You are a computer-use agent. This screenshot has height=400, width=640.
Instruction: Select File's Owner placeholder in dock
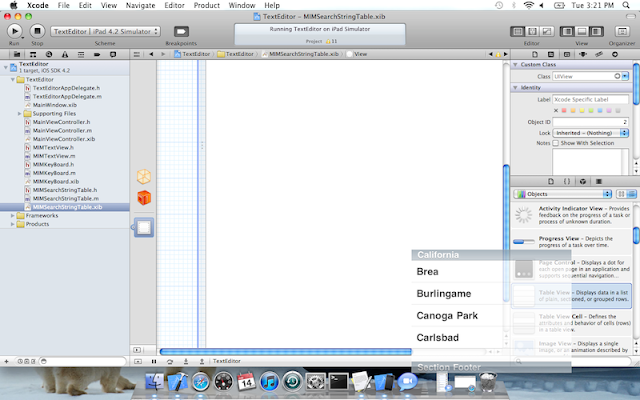click(144, 176)
